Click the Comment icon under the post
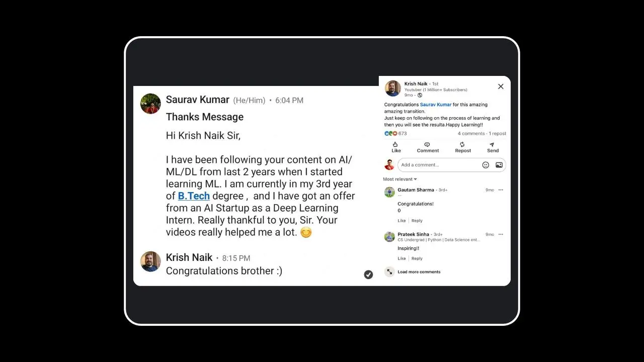 (428, 145)
